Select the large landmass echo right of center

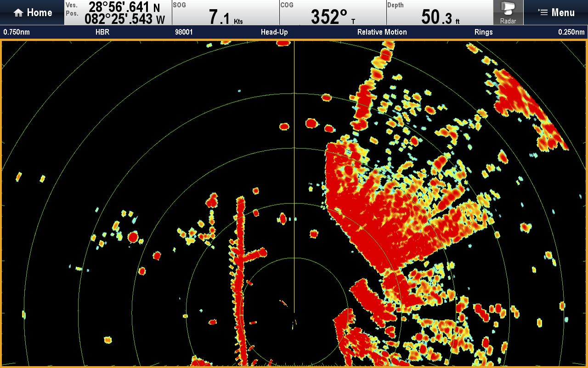click(377, 221)
